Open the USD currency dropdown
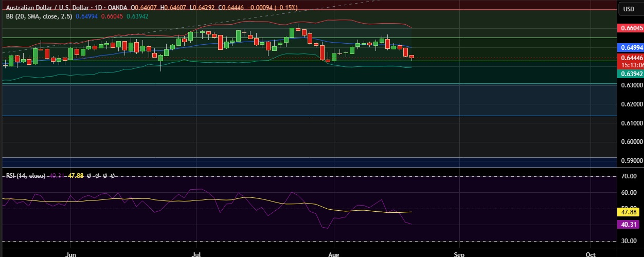 tap(629, 9)
